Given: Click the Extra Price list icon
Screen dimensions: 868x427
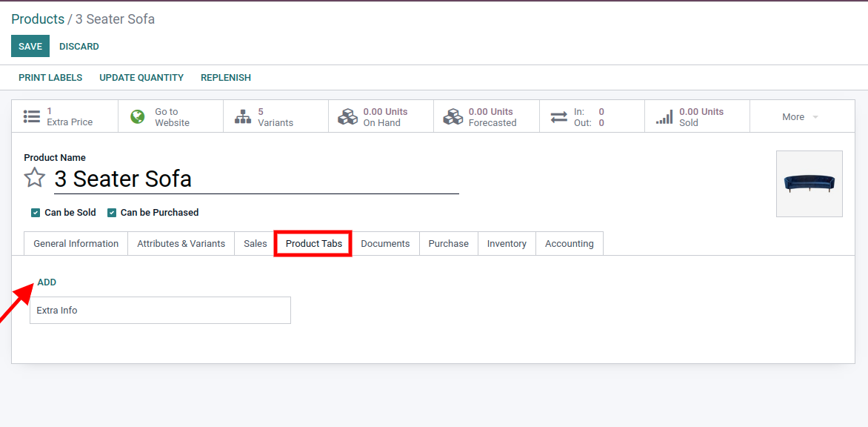Looking at the screenshot, I should click(31, 116).
